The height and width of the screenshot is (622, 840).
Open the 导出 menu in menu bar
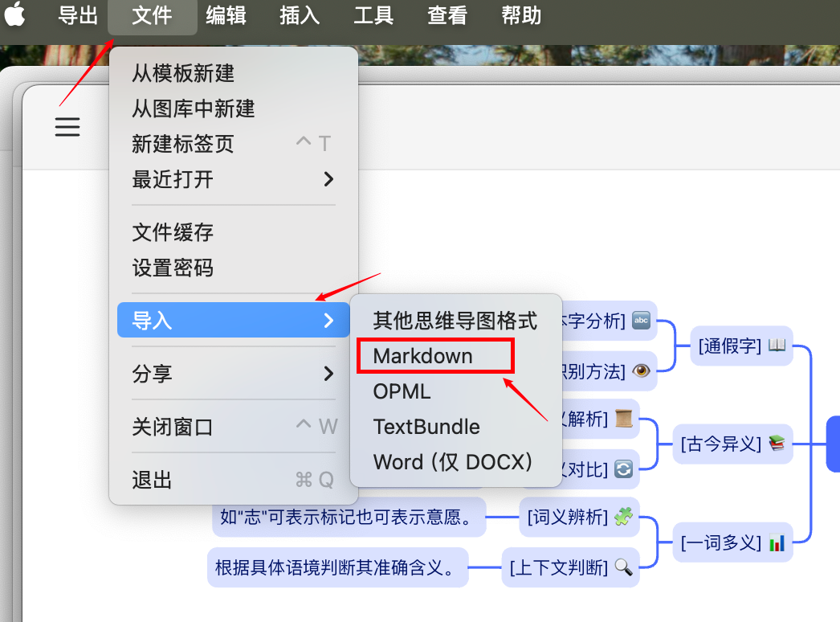coord(78,15)
